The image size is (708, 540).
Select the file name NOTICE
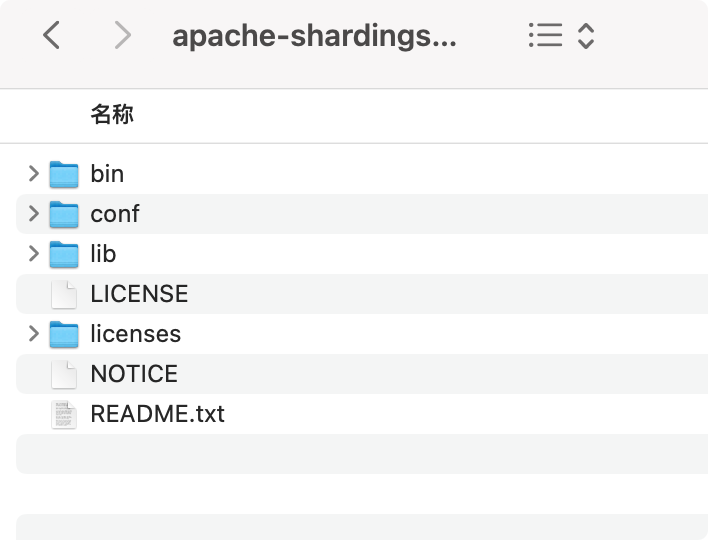click(x=134, y=374)
